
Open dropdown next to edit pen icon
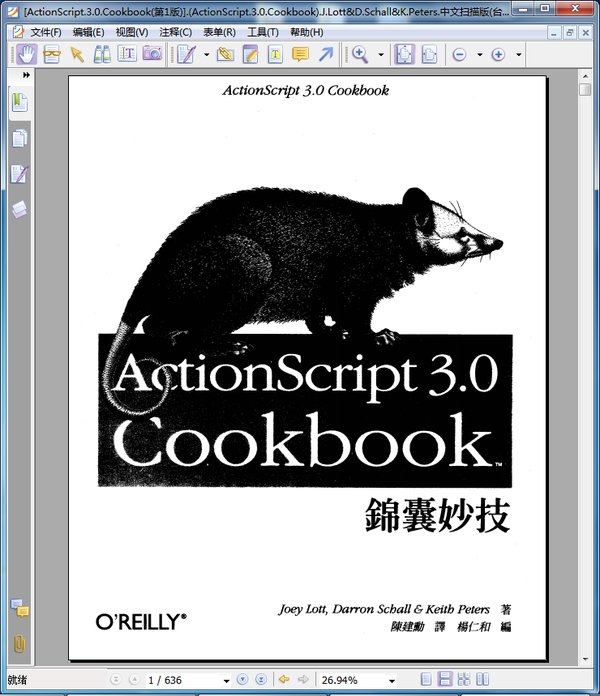coord(206,55)
